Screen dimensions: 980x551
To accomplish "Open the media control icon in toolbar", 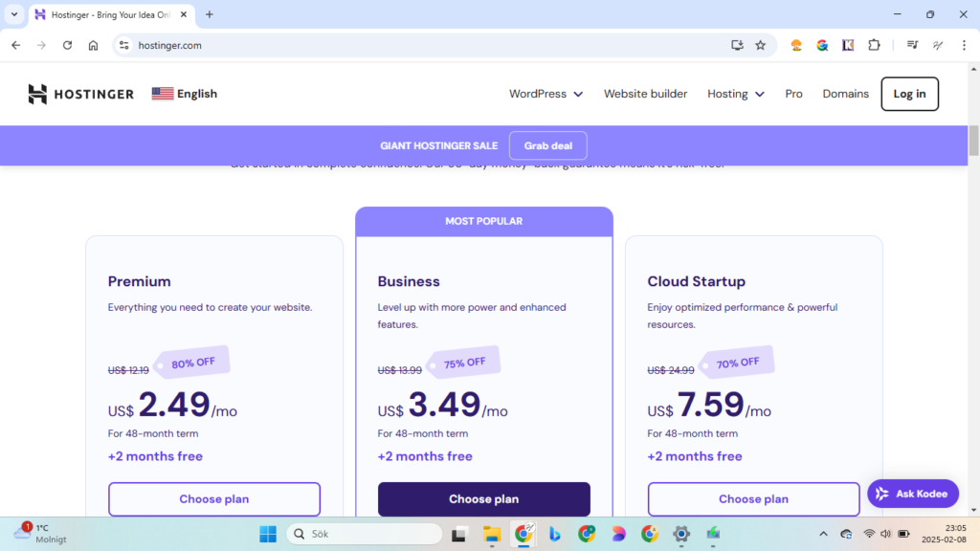I will (x=912, y=45).
